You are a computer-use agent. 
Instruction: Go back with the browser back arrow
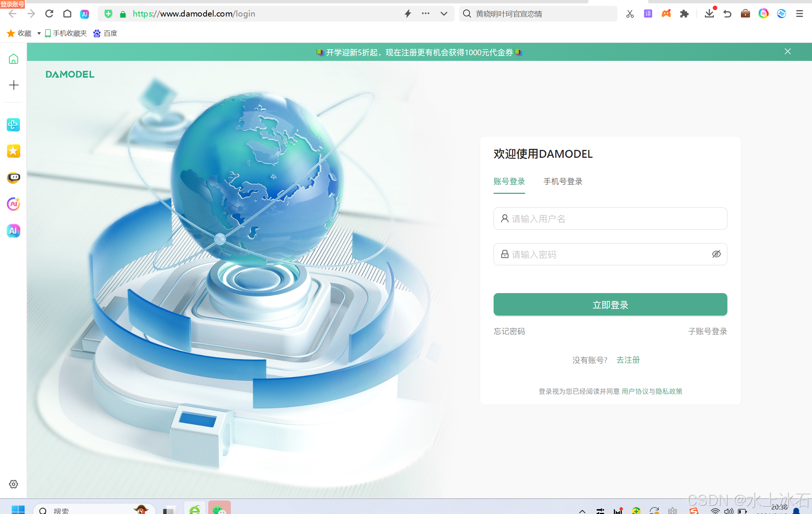12,14
